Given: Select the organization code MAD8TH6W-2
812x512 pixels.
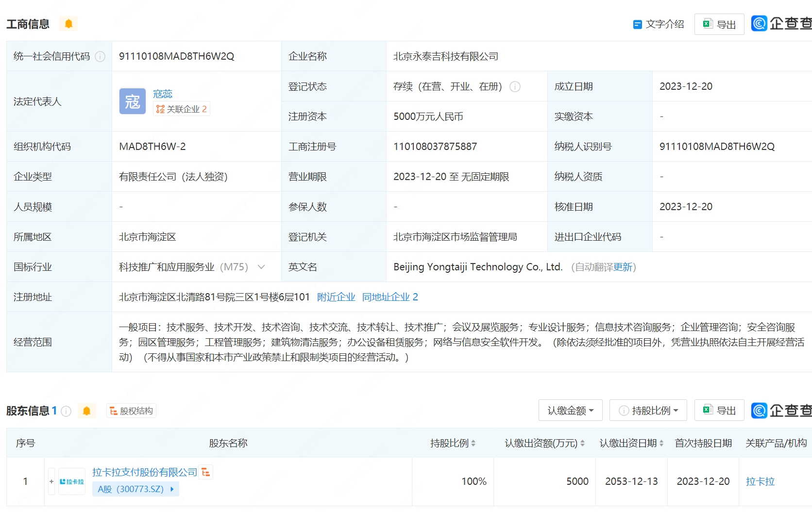Looking at the screenshot, I should click(152, 147).
